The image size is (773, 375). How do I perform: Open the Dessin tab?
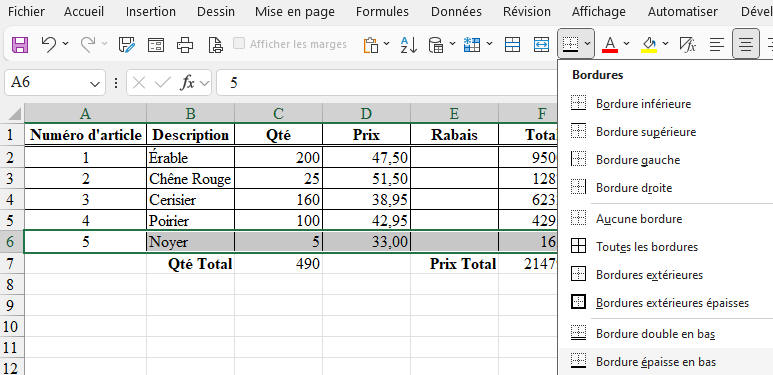coord(216,12)
